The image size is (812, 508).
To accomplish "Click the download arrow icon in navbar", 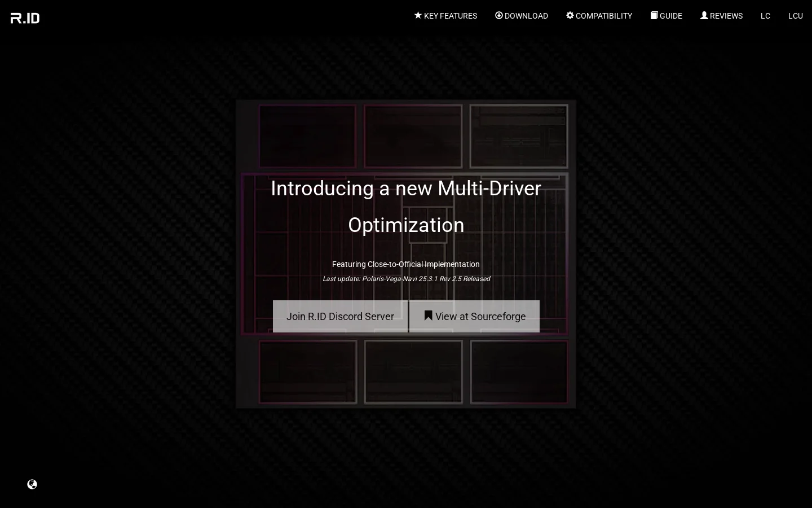I will pos(498,15).
